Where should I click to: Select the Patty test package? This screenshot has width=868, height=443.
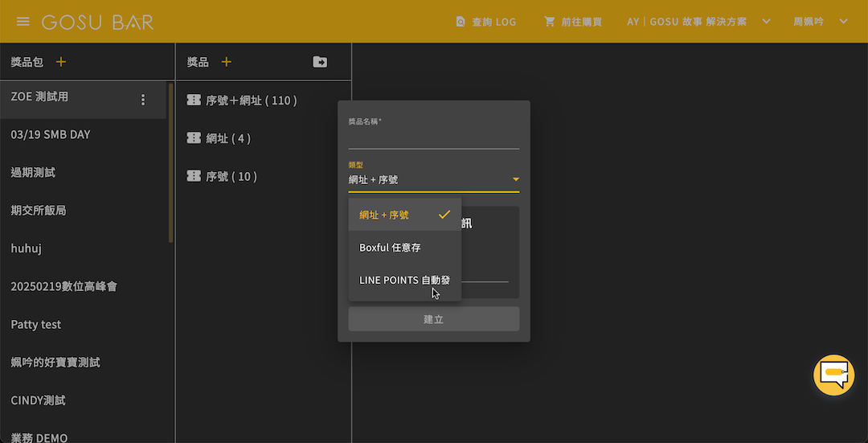[83, 325]
